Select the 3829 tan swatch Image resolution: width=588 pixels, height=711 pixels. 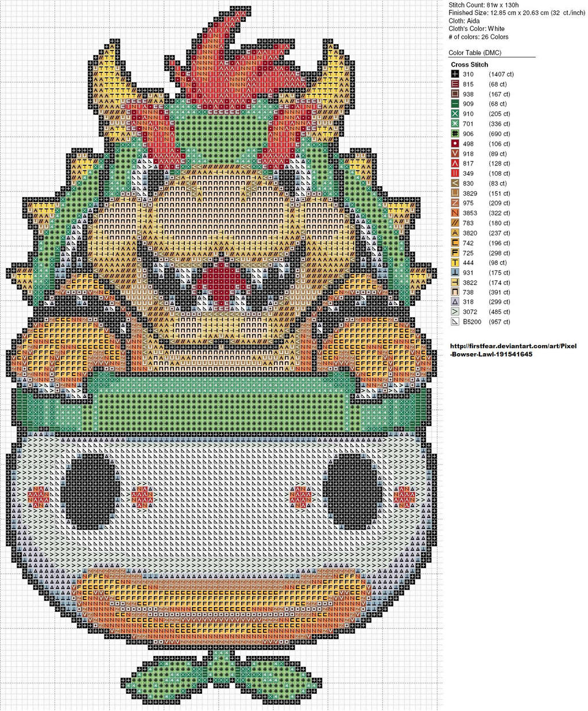455,194
